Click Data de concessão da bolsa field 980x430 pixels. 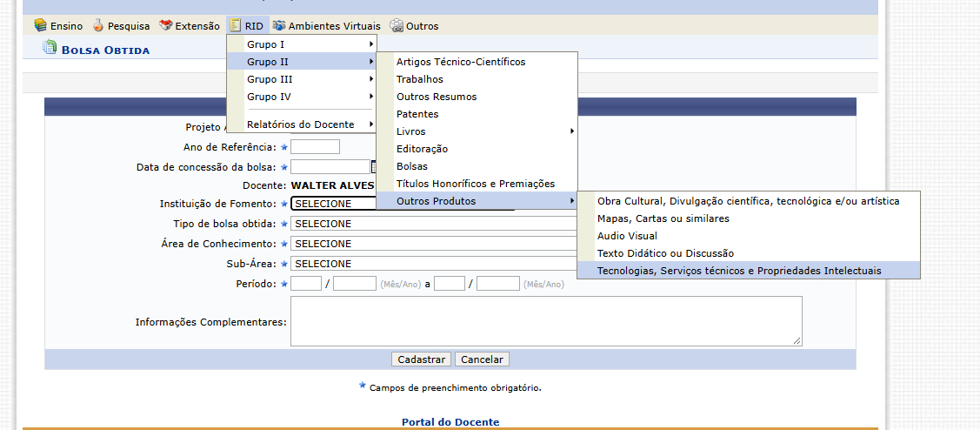(330, 166)
